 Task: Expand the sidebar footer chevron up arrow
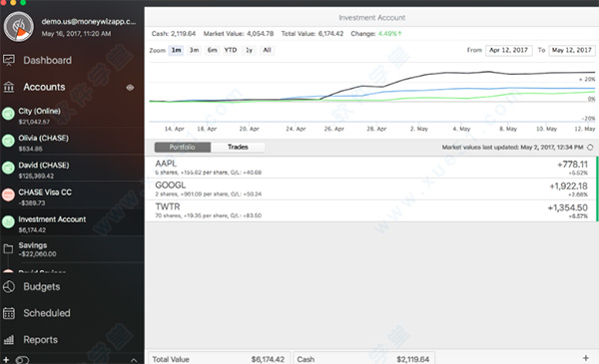click(134, 360)
